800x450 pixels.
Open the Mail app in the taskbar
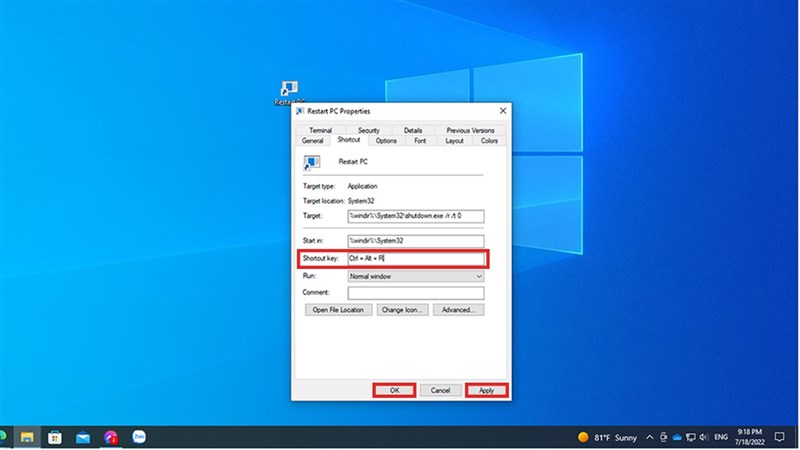(83, 437)
